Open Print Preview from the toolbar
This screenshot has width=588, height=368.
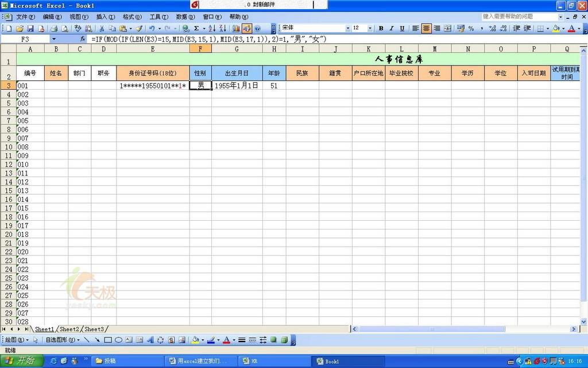64,28
